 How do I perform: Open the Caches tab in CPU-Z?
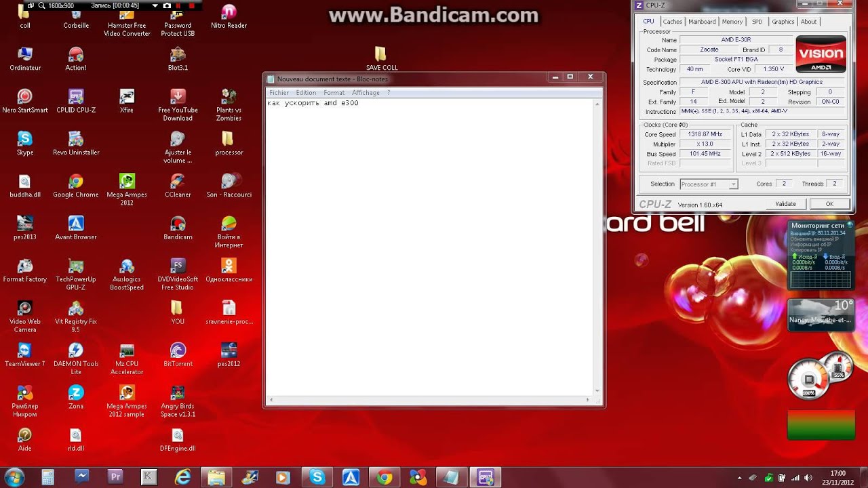672,22
